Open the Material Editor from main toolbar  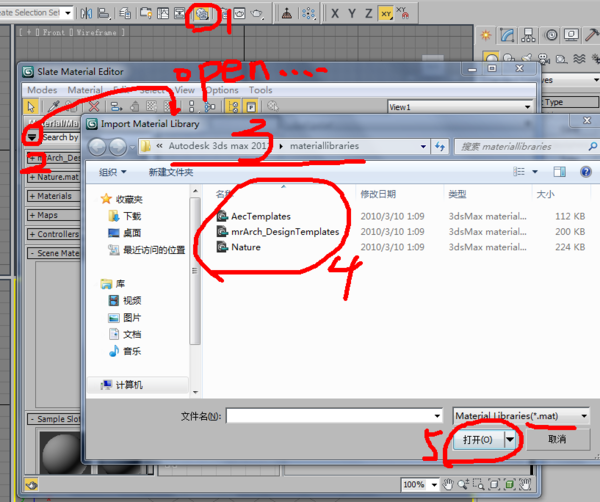[202, 14]
